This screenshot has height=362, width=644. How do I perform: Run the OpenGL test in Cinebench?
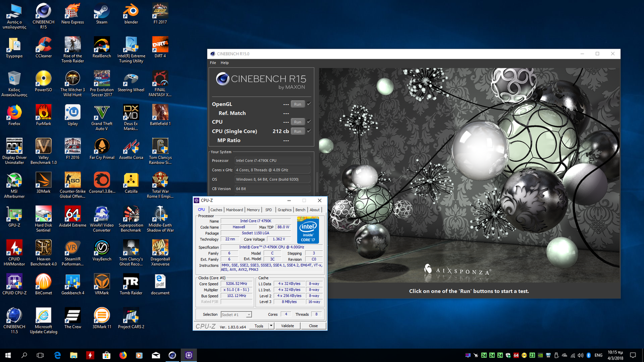point(298,104)
